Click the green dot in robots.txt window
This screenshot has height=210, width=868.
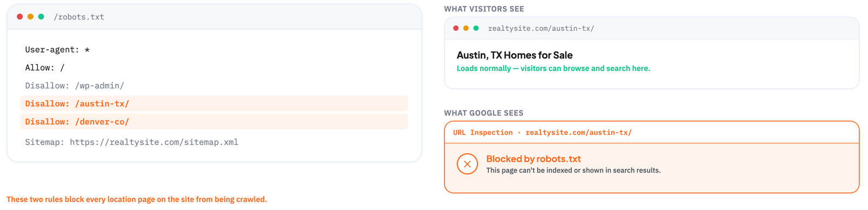(41, 17)
